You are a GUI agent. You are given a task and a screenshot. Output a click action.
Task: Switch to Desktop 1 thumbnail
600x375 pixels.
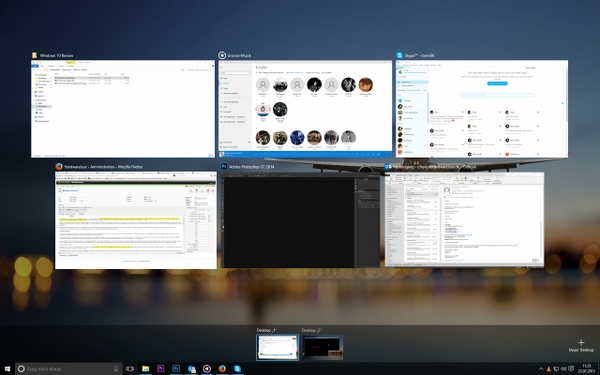pyautogui.click(x=277, y=347)
